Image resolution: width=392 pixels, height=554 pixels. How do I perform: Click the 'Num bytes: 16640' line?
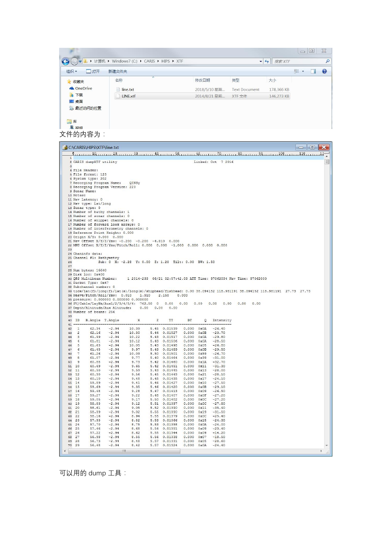pyautogui.click(x=89, y=270)
